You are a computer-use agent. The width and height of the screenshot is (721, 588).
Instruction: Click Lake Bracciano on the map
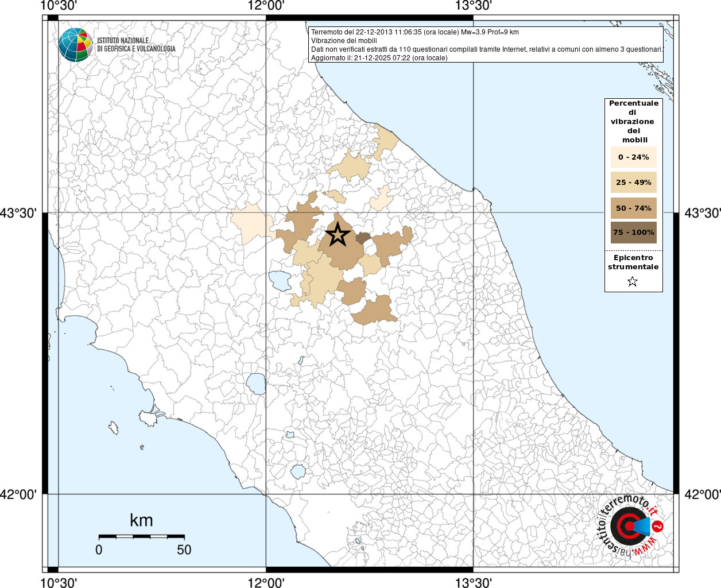298,471
